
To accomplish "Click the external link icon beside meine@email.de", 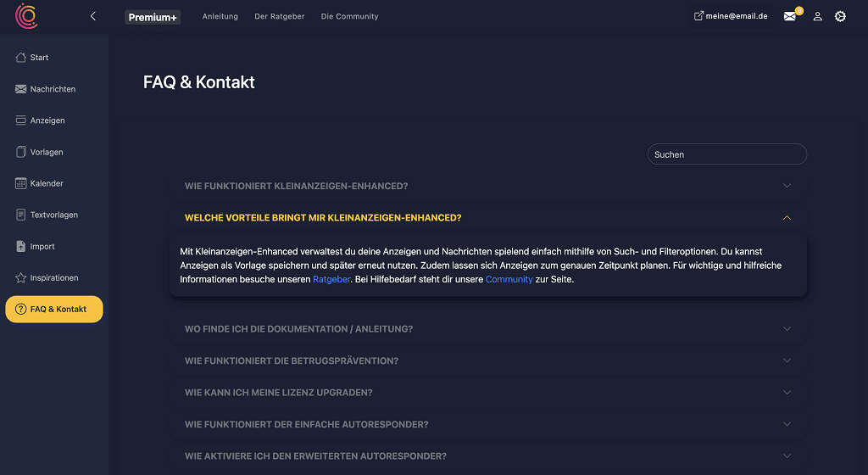I will coord(698,16).
